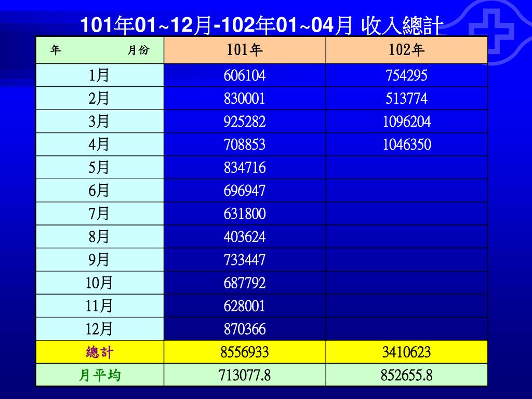Select the 102年 value 754295
532x399 pixels.
click(x=406, y=75)
